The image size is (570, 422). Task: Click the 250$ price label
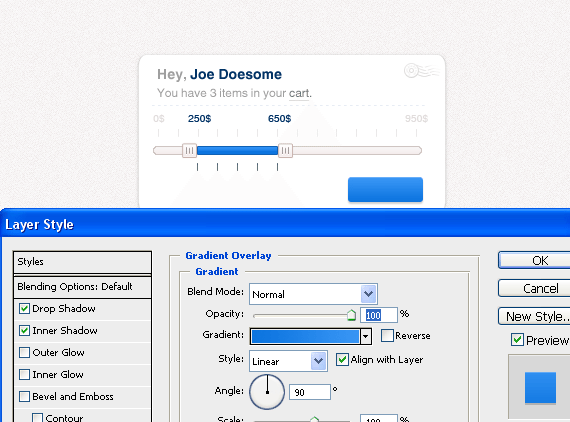click(199, 119)
